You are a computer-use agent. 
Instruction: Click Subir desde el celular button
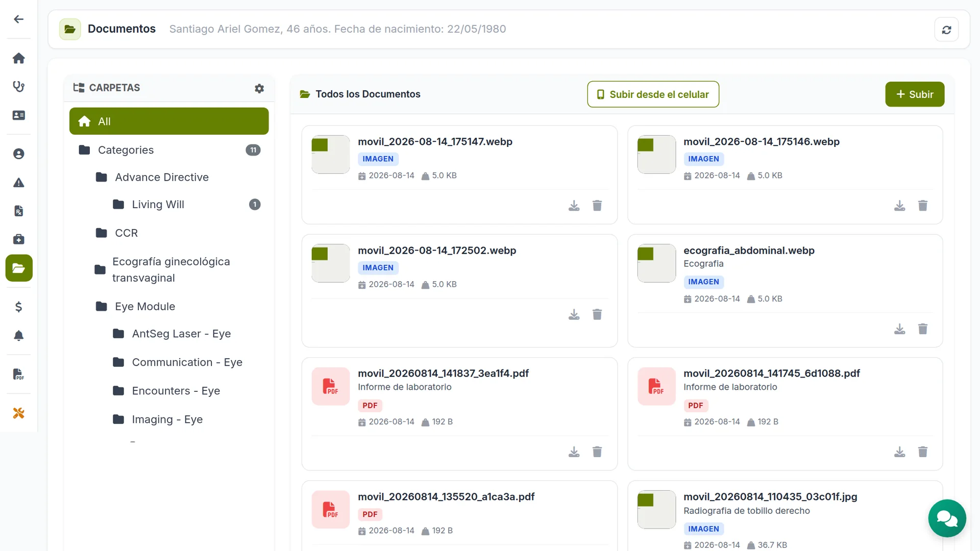point(653,94)
